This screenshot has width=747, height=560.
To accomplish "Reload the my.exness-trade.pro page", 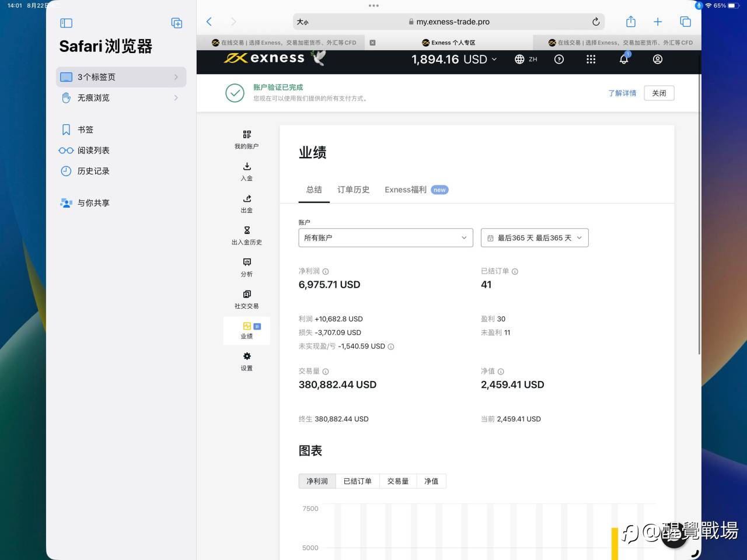I will [x=596, y=22].
